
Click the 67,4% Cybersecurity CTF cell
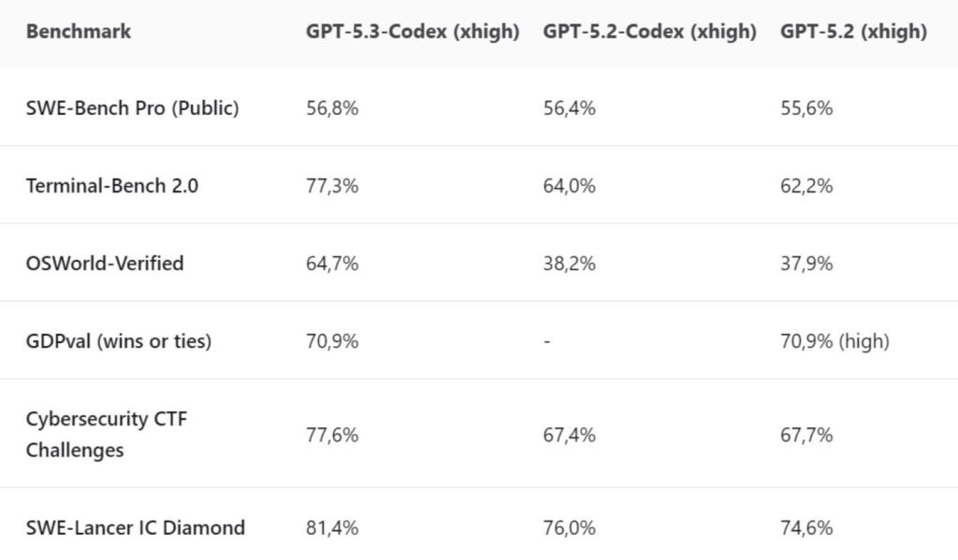tap(569, 435)
